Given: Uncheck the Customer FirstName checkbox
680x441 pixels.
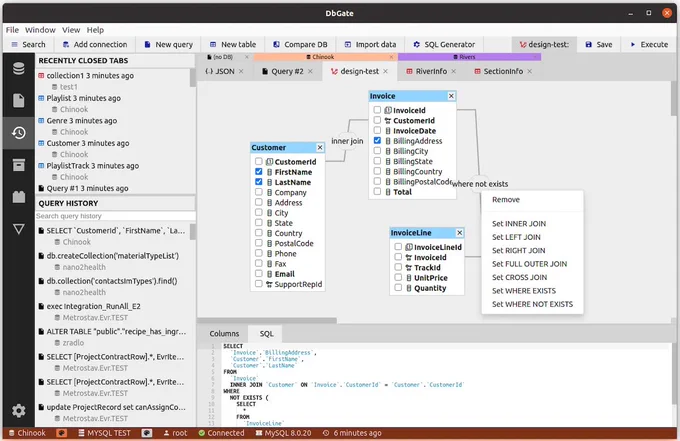Looking at the screenshot, I should (x=258, y=172).
